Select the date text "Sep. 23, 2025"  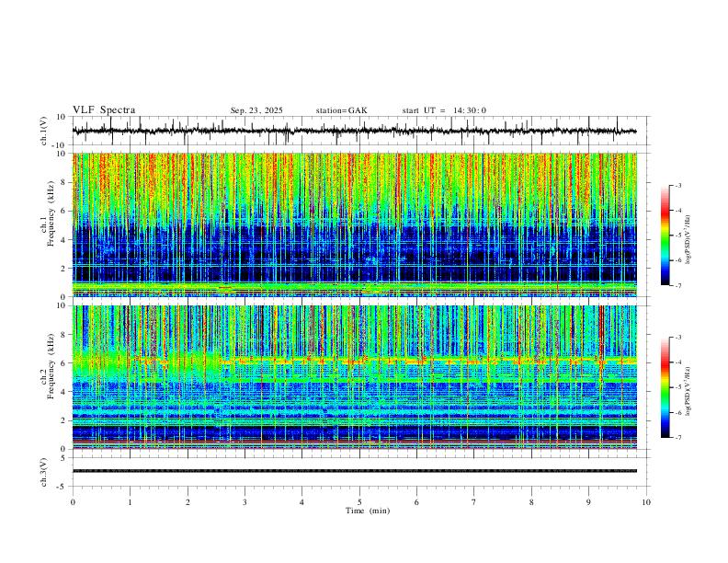pos(256,110)
